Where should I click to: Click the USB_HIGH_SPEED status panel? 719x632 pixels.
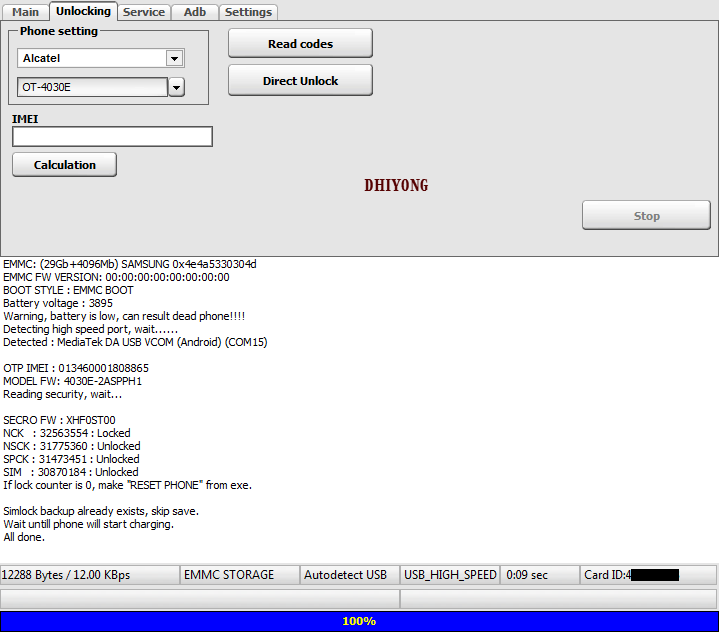pyautogui.click(x=449, y=575)
